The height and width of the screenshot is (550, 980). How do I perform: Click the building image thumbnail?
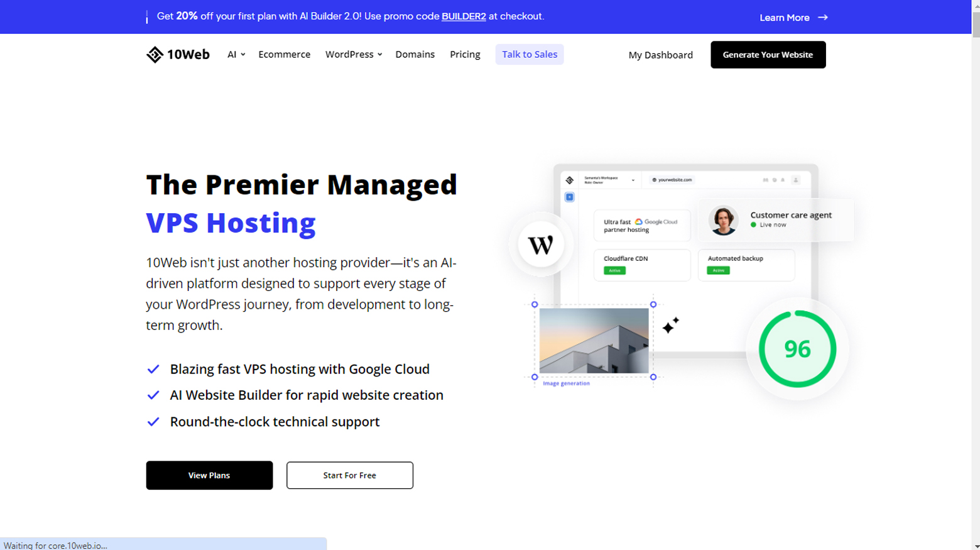coord(594,341)
